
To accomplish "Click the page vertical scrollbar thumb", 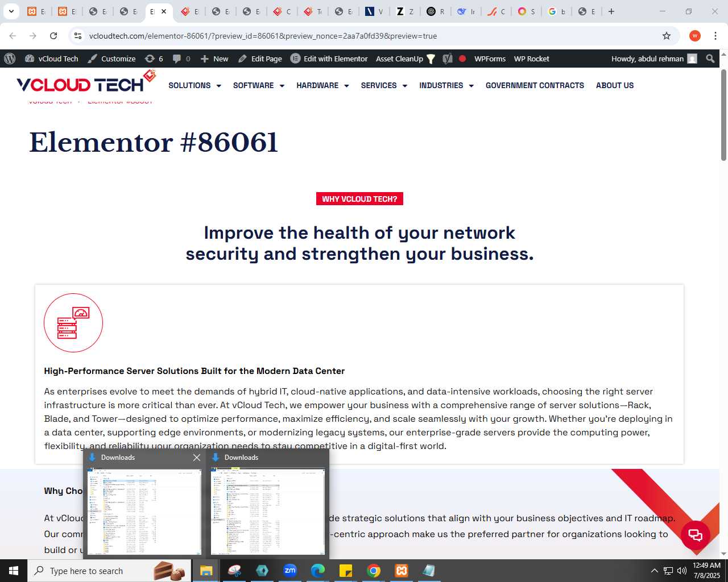I will click(x=723, y=115).
